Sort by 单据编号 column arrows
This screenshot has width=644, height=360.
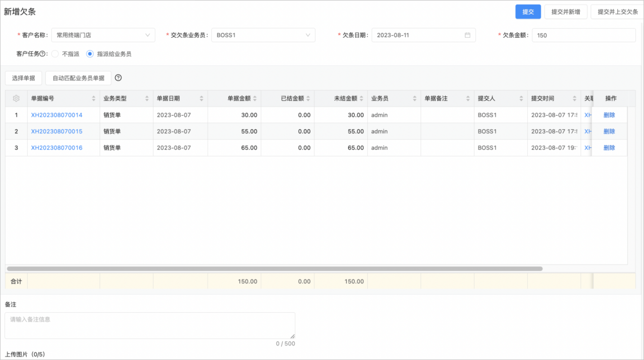[94, 98]
